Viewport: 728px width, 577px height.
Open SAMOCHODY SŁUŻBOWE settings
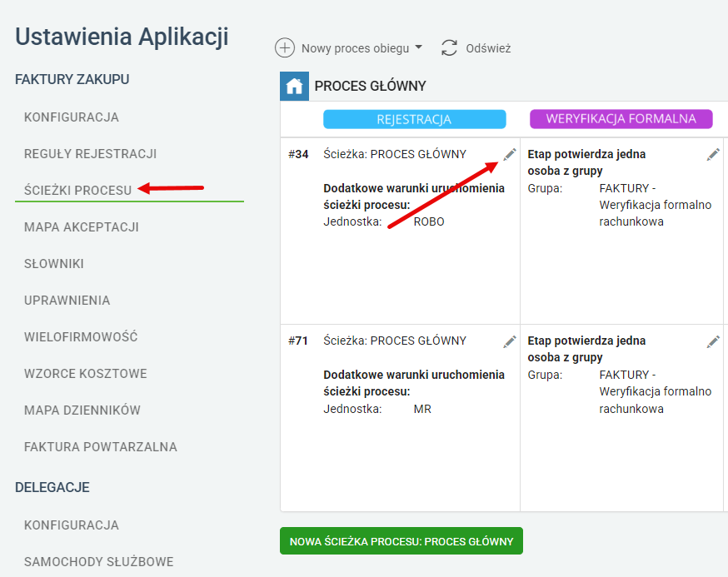99,562
